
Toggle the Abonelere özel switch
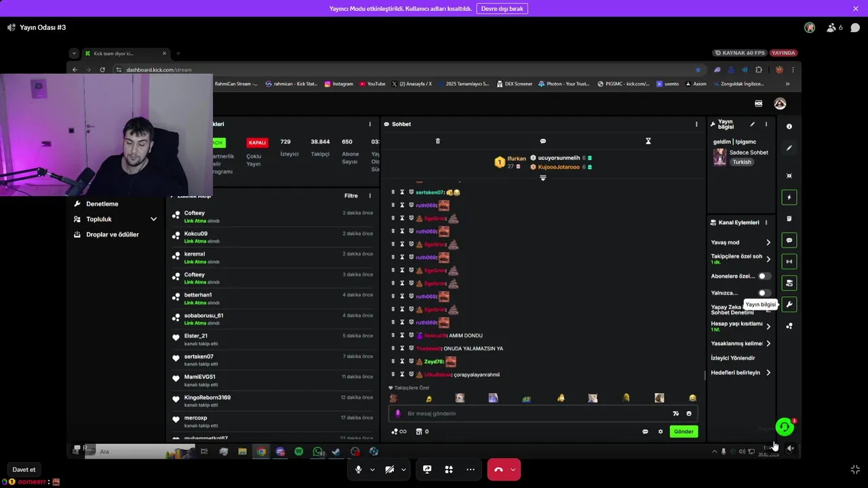pos(764,277)
